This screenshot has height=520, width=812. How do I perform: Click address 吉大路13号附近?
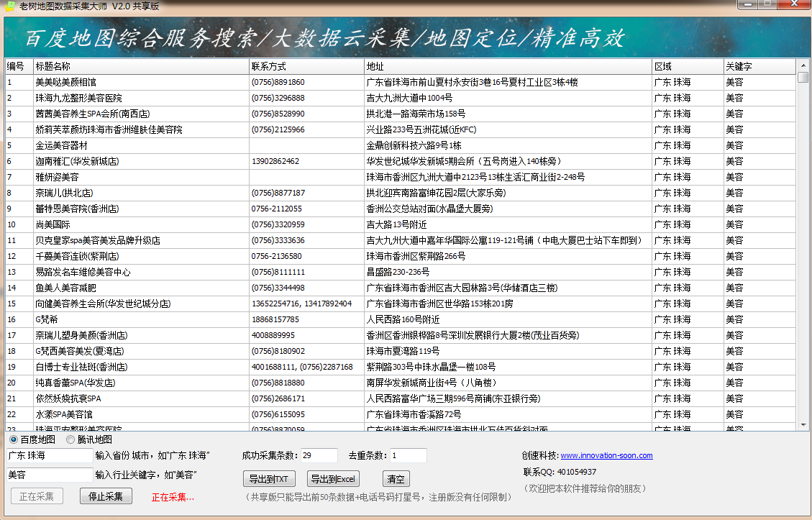pos(397,225)
